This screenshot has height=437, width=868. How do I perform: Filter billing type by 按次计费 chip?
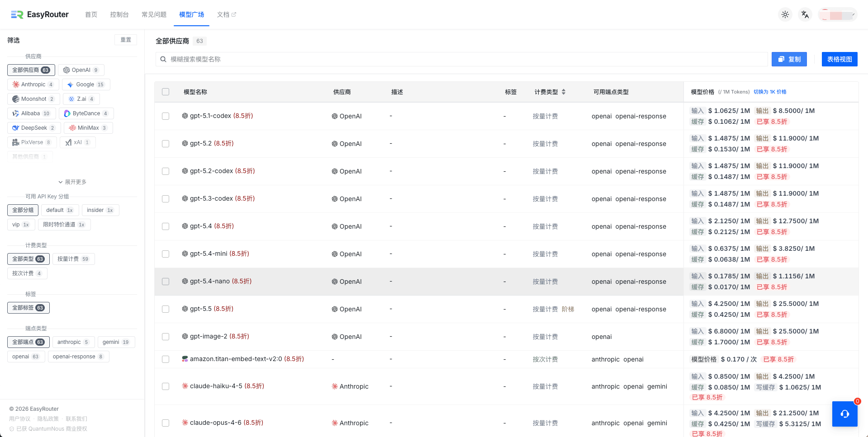(x=27, y=273)
